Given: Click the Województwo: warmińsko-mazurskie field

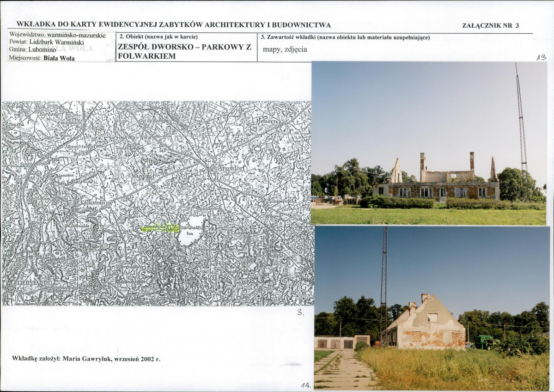Looking at the screenshot, I should click(x=57, y=35).
